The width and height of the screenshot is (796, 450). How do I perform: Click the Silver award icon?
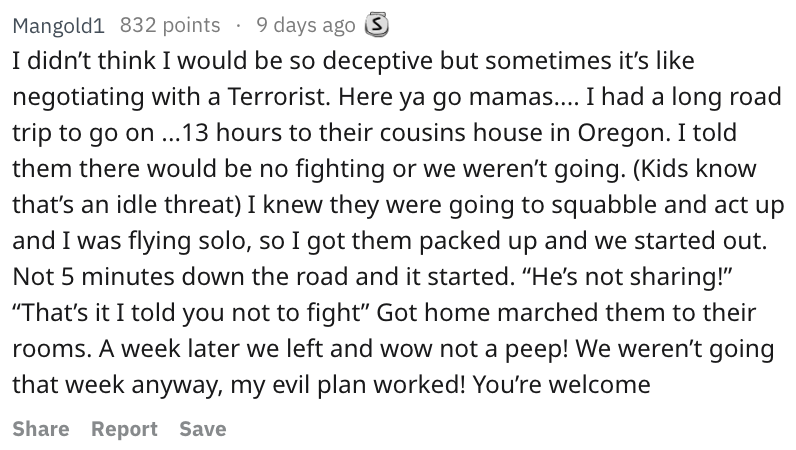point(377,24)
